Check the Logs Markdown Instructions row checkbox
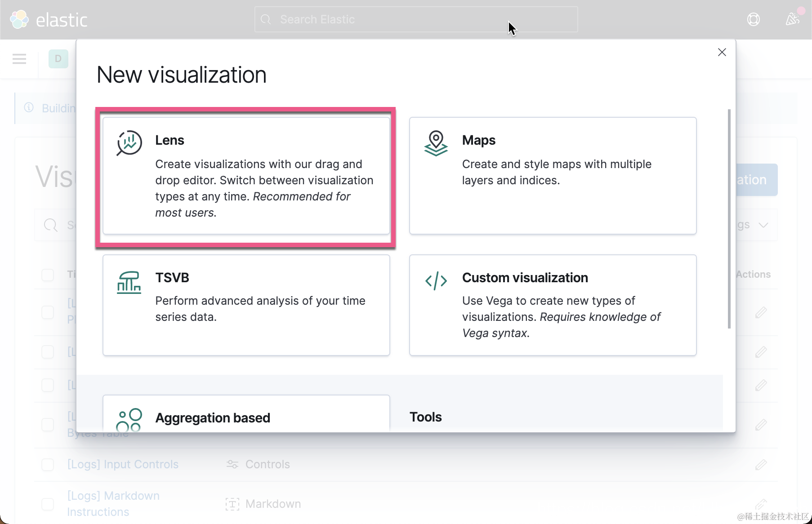This screenshot has height=524, width=812. click(48, 504)
